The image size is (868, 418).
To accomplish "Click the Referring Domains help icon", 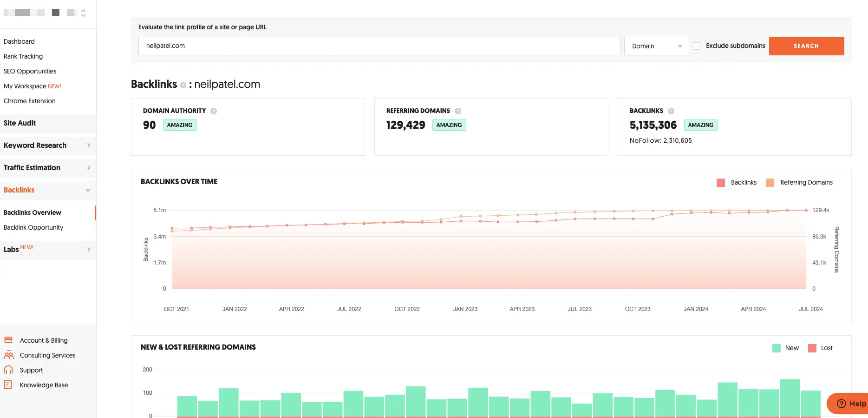I will click(x=458, y=111).
